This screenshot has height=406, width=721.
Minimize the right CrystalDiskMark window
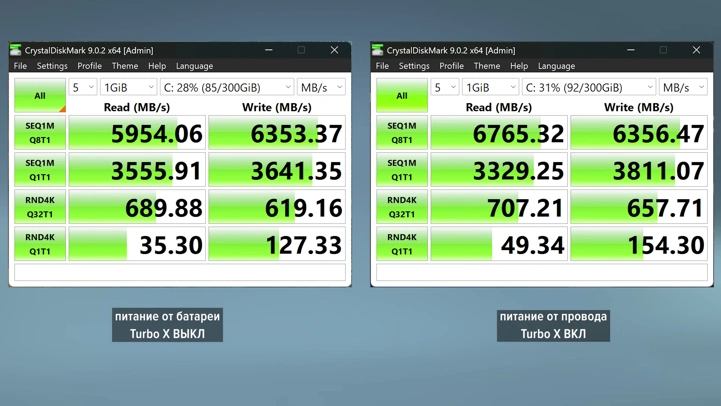tap(630, 50)
